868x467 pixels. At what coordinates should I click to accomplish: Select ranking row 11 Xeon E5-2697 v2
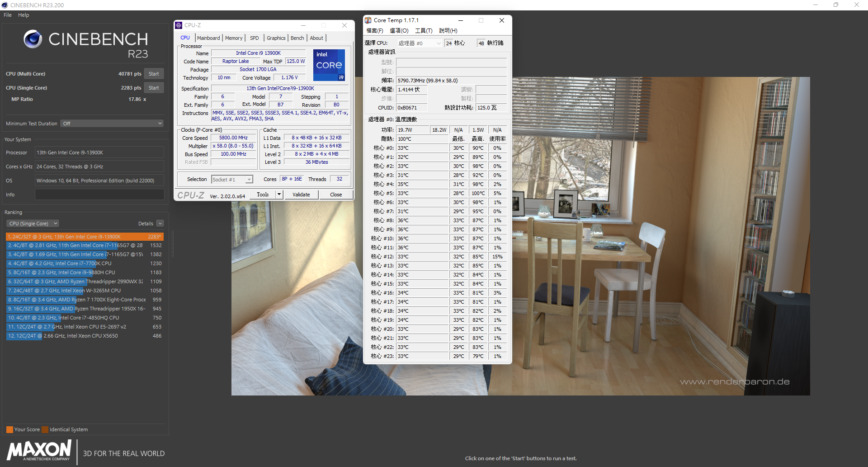pyautogui.click(x=85, y=327)
